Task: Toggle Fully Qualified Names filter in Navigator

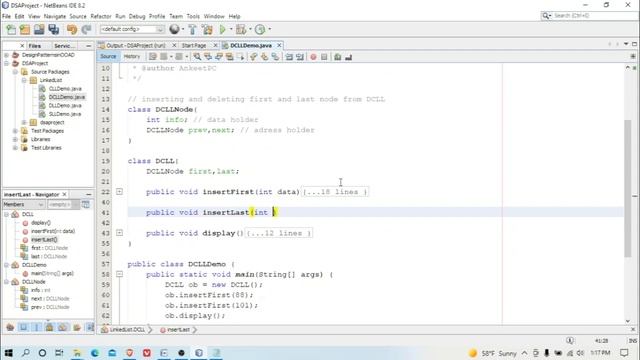Action: point(77,327)
